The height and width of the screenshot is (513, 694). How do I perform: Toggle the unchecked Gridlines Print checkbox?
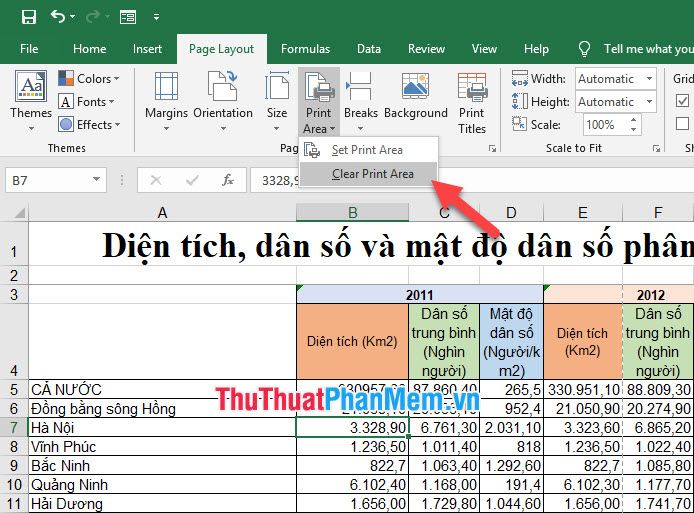point(683,123)
